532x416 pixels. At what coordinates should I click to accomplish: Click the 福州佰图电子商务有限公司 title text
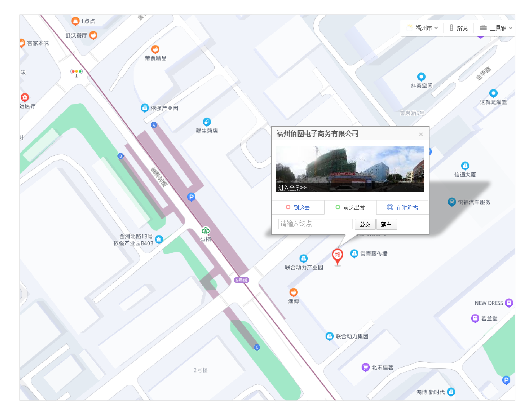pos(318,134)
